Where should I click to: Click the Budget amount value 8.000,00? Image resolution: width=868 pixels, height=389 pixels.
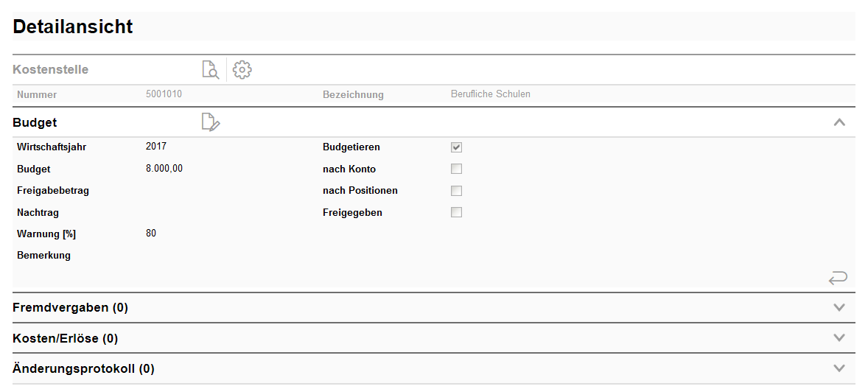[x=164, y=169]
